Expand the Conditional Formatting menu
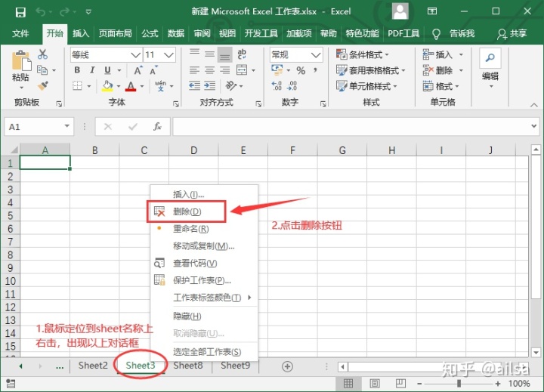This screenshot has height=392, width=544. pyautogui.click(x=363, y=54)
